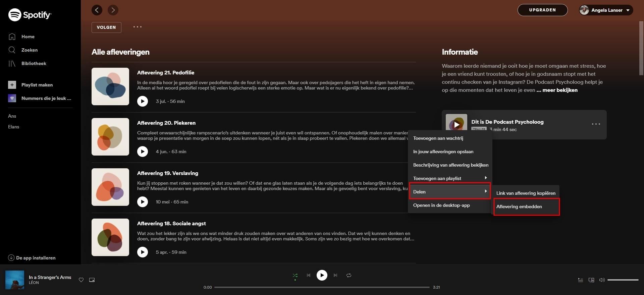This screenshot has height=295, width=644.
Task: Open artist LÉON in player bar
Action: (x=34, y=283)
